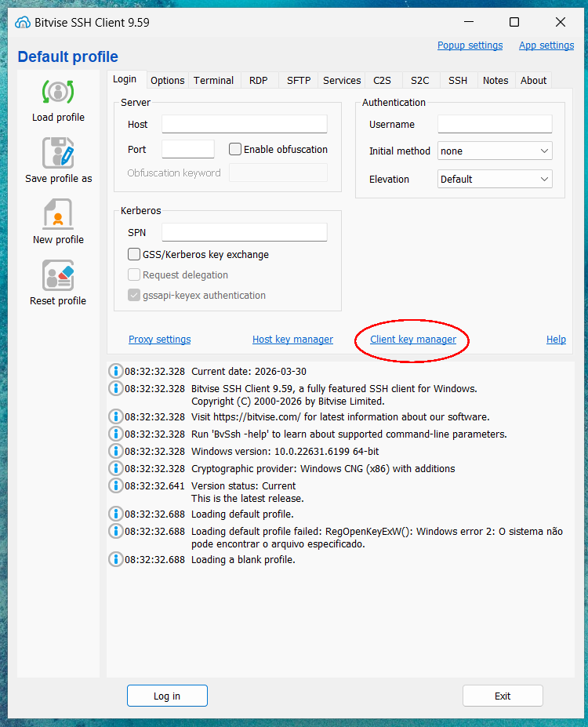This screenshot has height=727, width=588.
Task: Open the About tab
Action: click(x=533, y=80)
